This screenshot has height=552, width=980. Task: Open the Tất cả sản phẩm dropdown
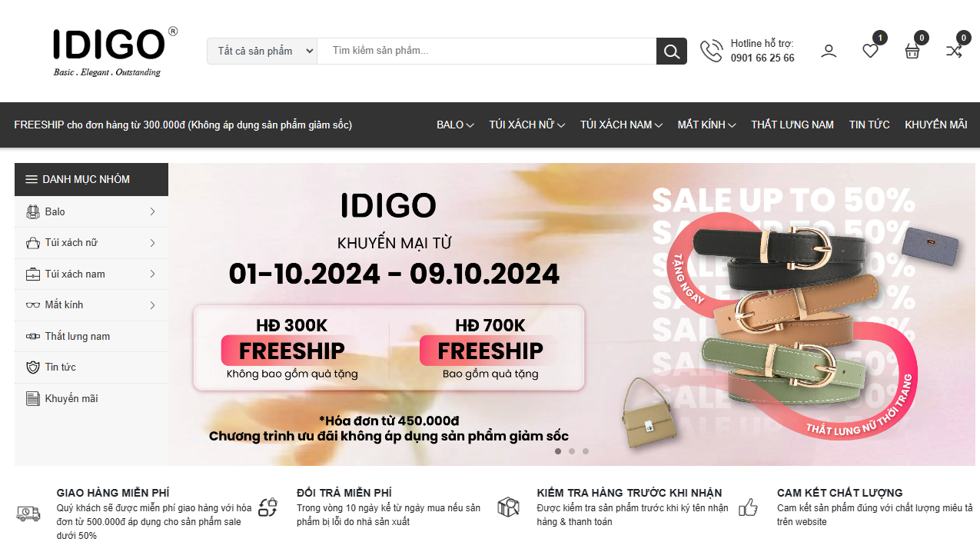pyautogui.click(x=262, y=52)
